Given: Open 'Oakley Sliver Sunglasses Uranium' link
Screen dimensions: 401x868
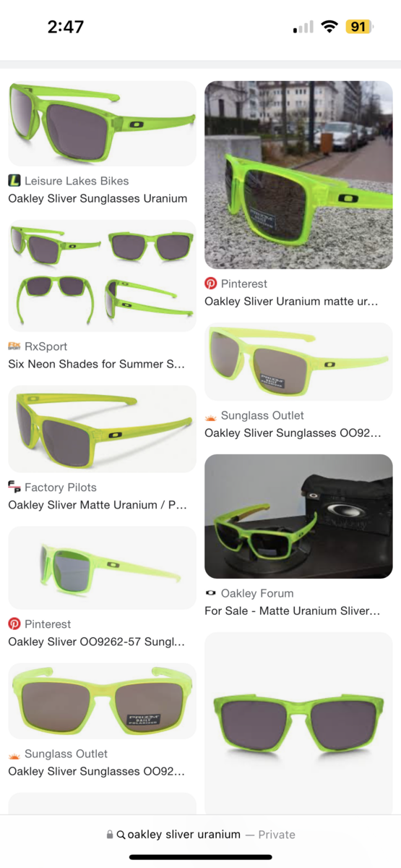Looking at the screenshot, I should (x=98, y=198).
